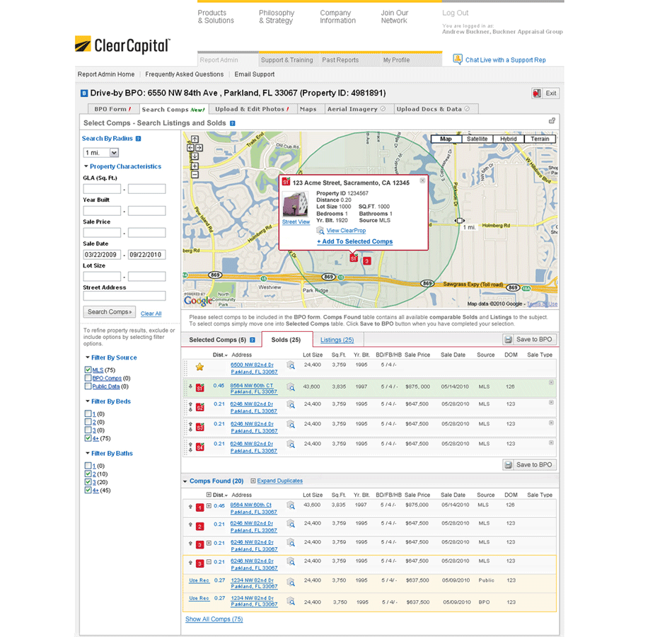Enable the Public Data source filter

[88, 386]
